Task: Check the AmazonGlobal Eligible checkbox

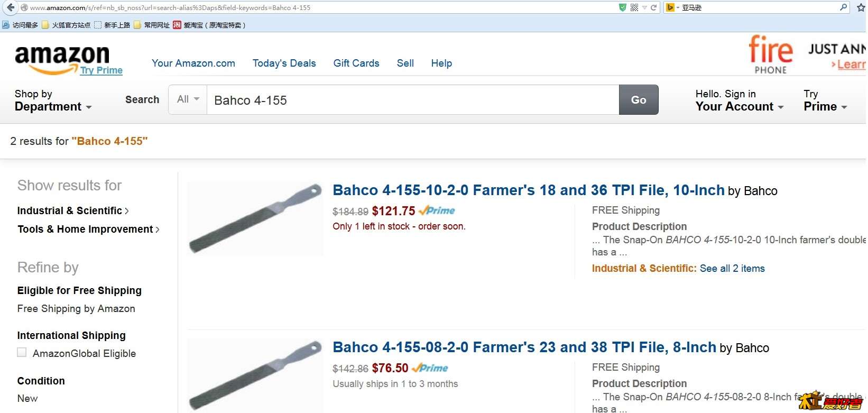Action: coord(22,353)
